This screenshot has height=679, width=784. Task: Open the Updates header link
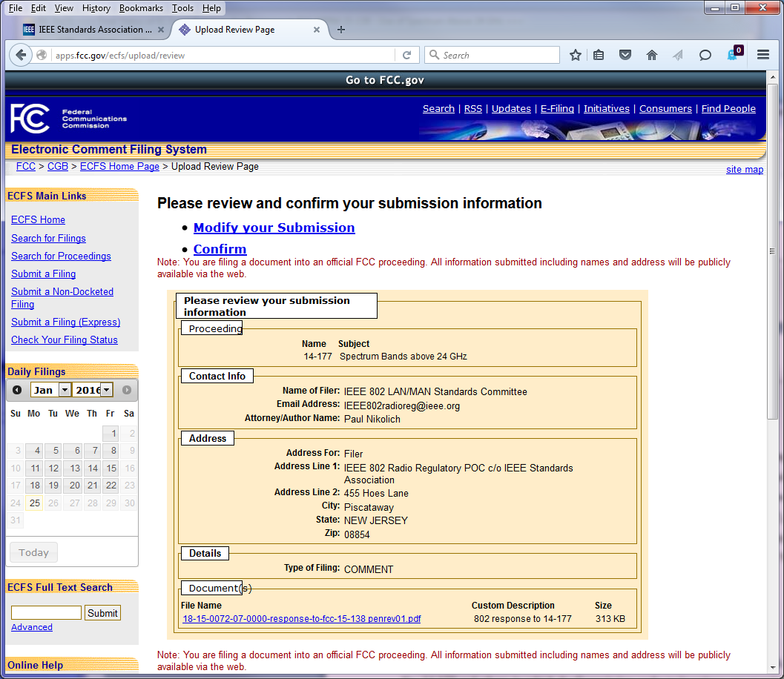coord(511,108)
